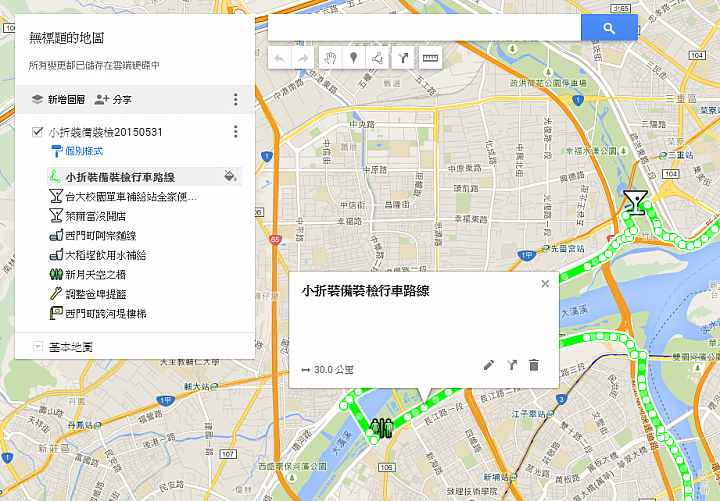
Task: Click into the map search box
Action: [x=424, y=28]
